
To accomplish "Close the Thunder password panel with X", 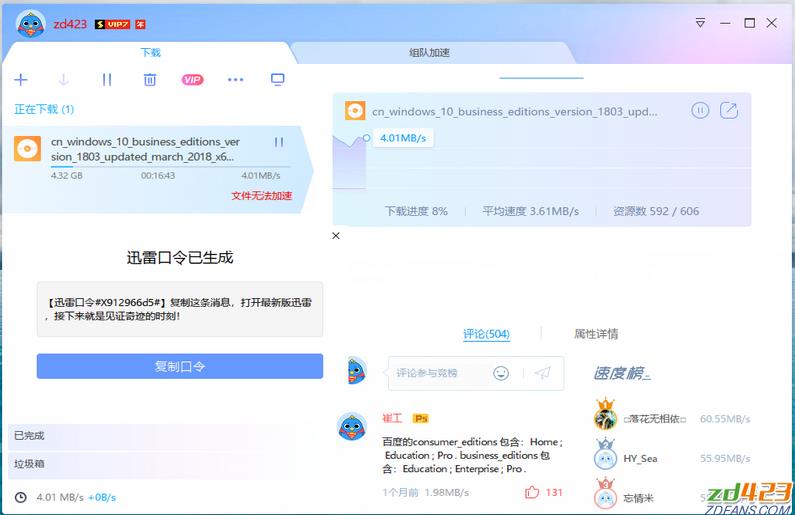I will pos(336,236).
